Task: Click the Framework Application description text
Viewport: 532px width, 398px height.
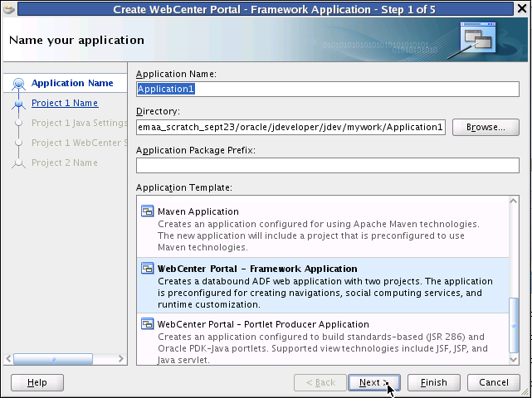Action: pyautogui.click(x=325, y=293)
